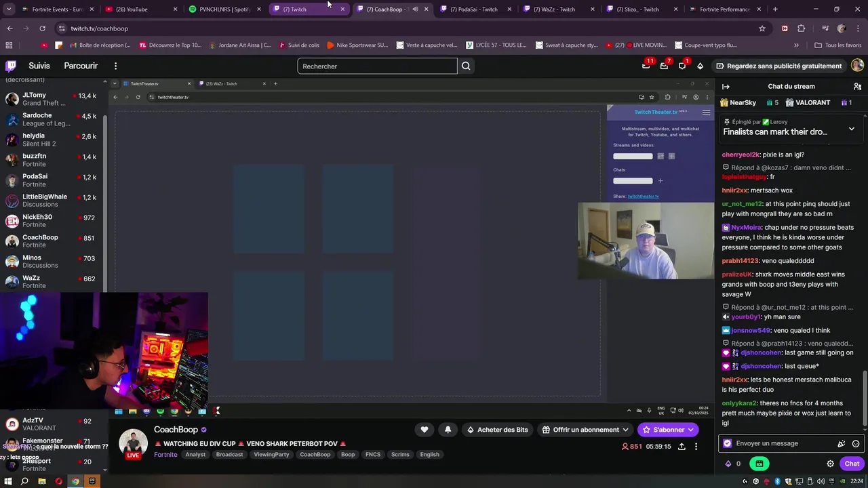Toggle the bell notification button
Image resolution: width=868 pixels, height=488 pixels.
pos(448,430)
